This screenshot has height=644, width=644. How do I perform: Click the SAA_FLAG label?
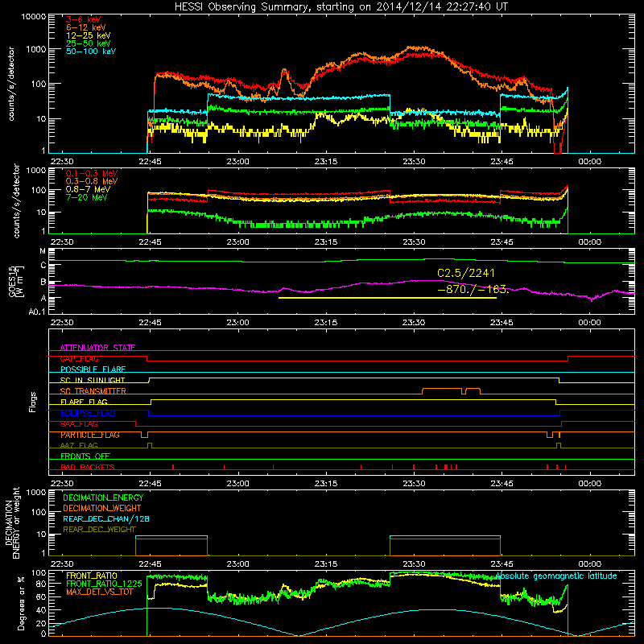(79, 424)
